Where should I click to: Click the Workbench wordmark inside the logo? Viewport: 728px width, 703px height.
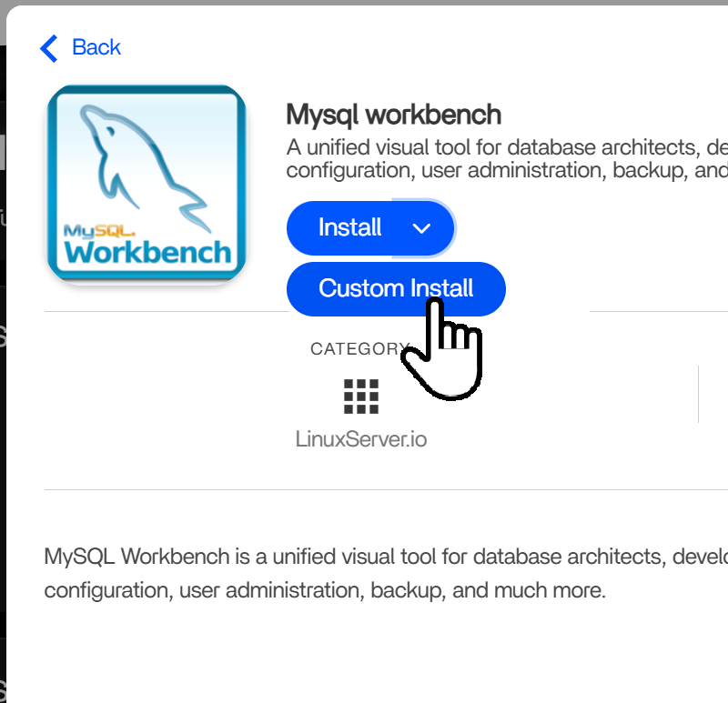click(148, 251)
